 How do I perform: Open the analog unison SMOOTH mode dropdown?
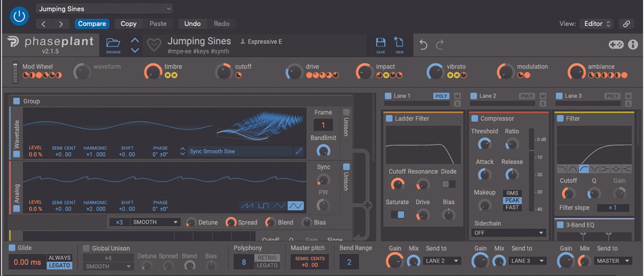click(155, 222)
